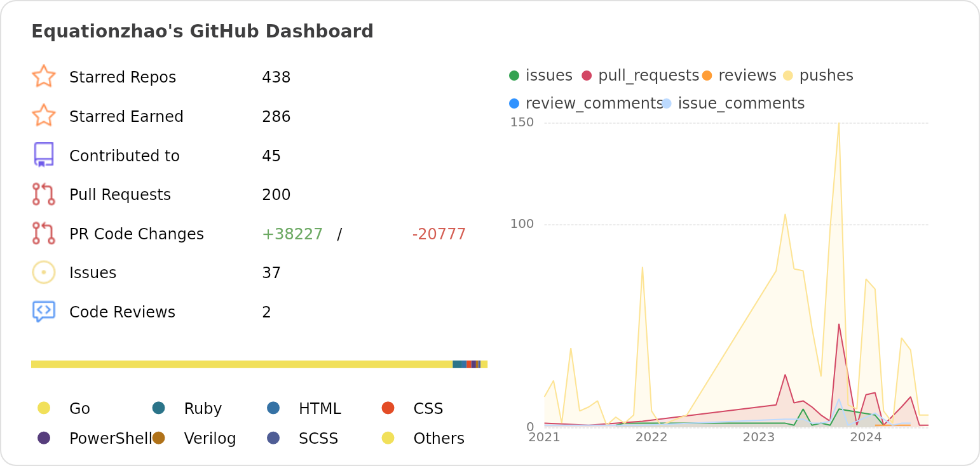
Task: Click the Starred Repos value 438
Action: coord(276,77)
